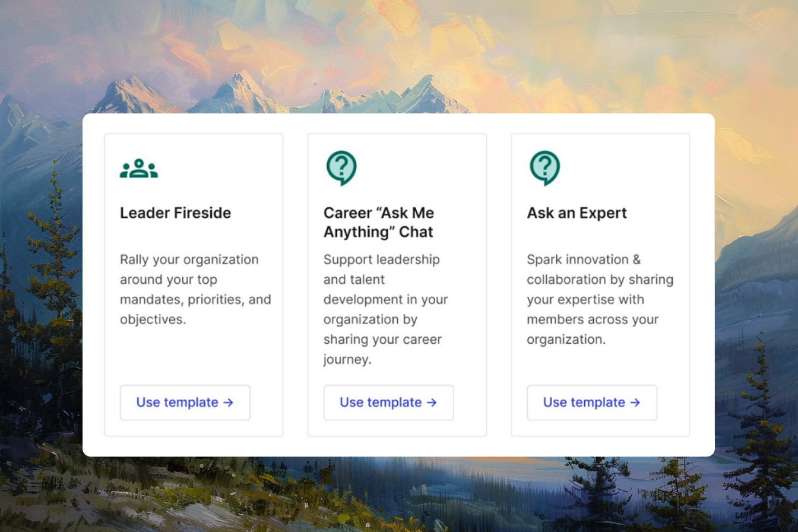Click the white panel margin left of Leader Fireside card

[x=93, y=285]
